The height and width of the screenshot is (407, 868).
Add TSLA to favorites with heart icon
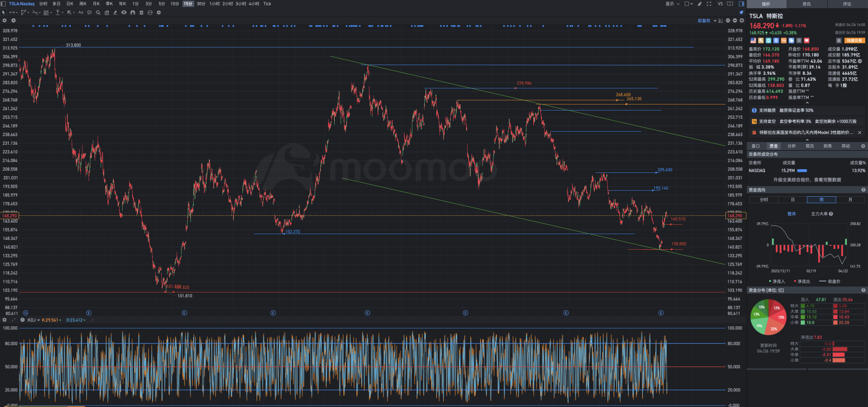coord(807,41)
